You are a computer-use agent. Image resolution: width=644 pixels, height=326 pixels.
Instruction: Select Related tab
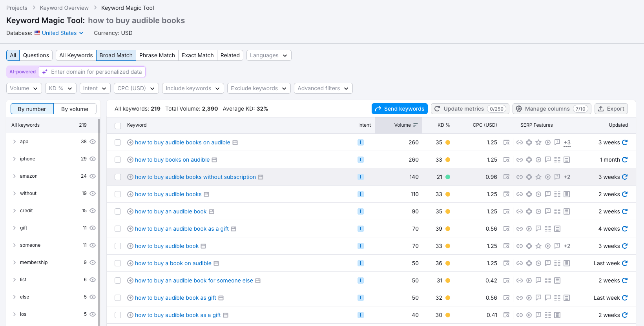(x=230, y=55)
